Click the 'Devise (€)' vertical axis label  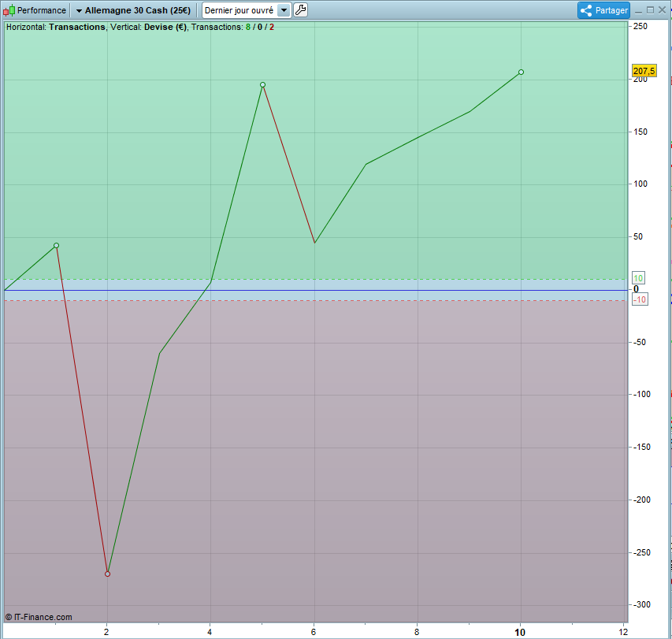pos(165,27)
